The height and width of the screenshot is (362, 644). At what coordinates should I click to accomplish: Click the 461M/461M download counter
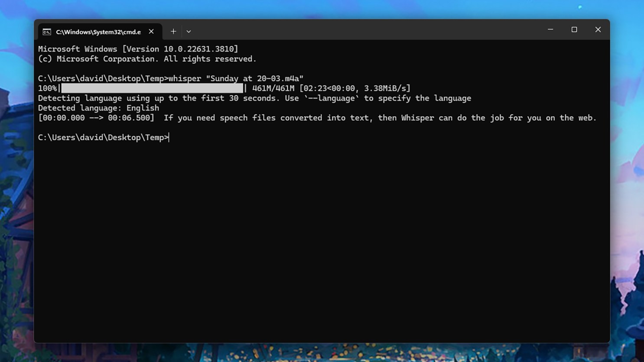[x=273, y=88]
